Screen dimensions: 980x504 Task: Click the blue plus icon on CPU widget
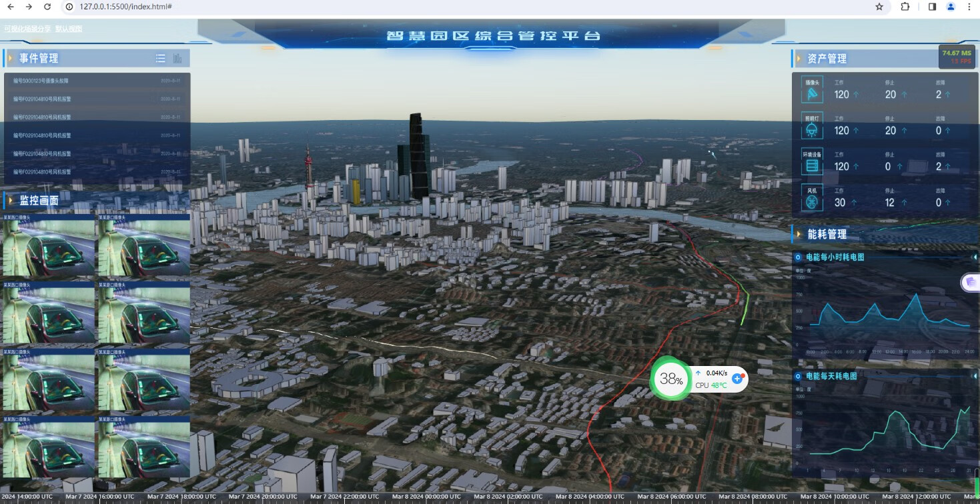(x=737, y=379)
